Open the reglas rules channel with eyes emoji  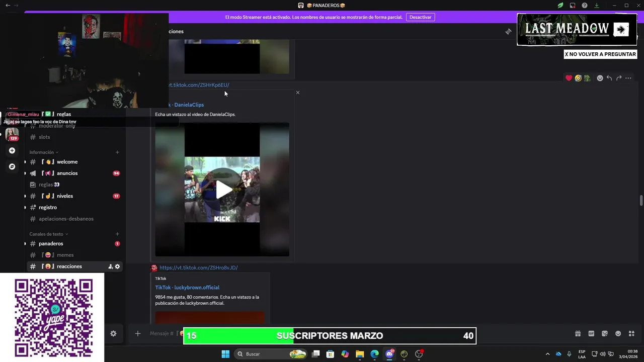coord(74,185)
